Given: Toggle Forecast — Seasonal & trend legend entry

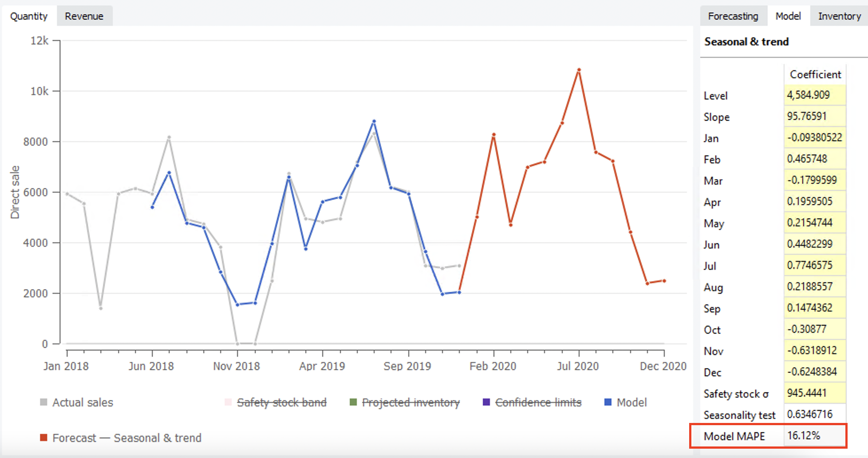Looking at the screenshot, I should [126, 438].
